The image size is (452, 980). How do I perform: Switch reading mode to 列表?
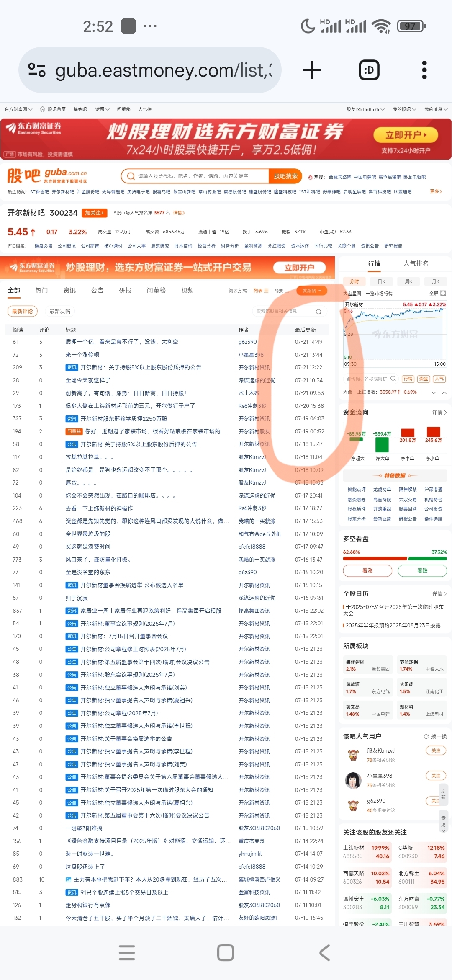point(261,291)
